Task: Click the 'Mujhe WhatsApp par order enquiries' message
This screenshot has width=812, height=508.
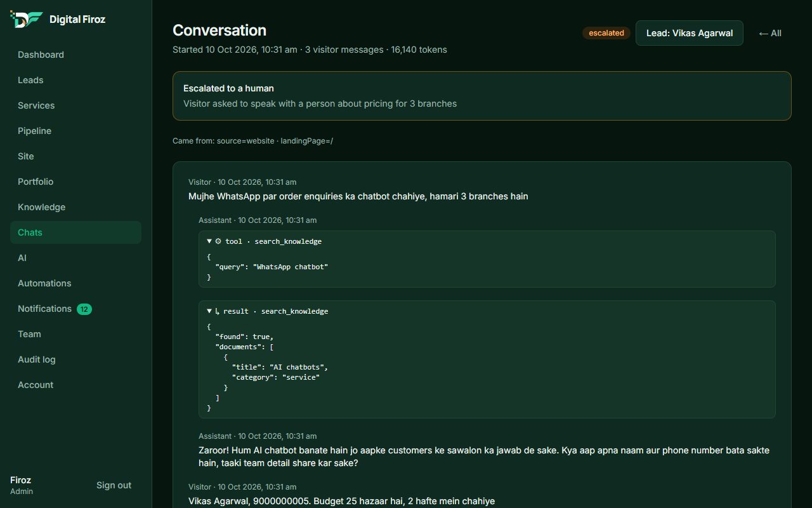Action: point(358,196)
